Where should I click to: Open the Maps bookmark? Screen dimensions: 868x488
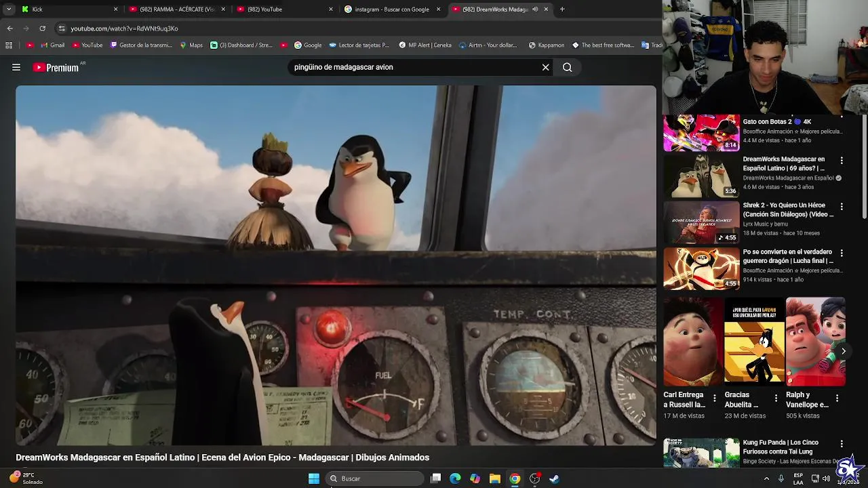click(x=191, y=45)
